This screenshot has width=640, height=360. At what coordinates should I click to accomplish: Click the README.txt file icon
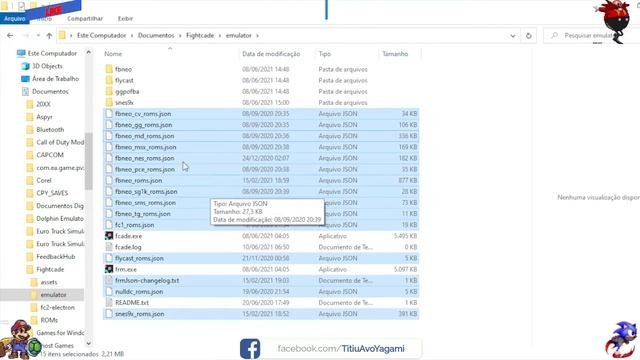tap(109, 302)
